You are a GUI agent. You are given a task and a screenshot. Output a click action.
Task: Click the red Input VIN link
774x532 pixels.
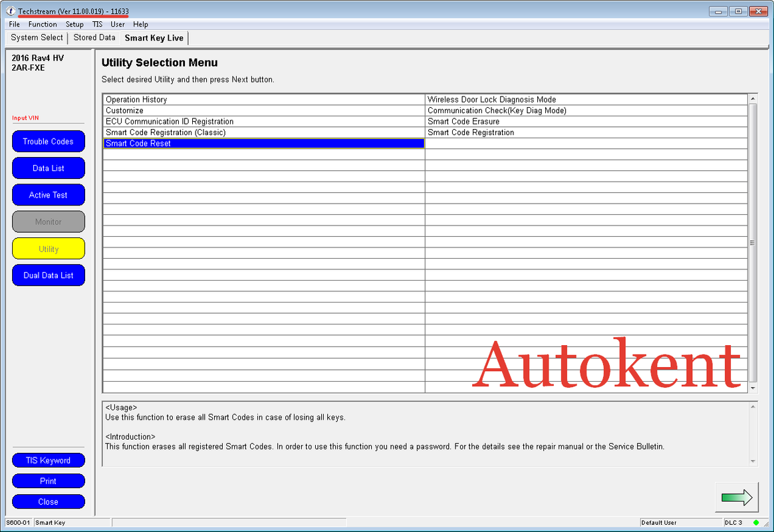pos(25,118)
